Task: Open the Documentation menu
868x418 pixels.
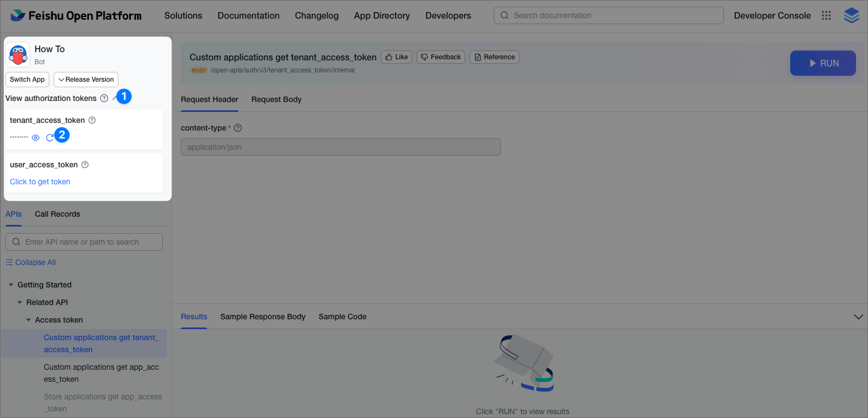Action: (x=248, y=15)
